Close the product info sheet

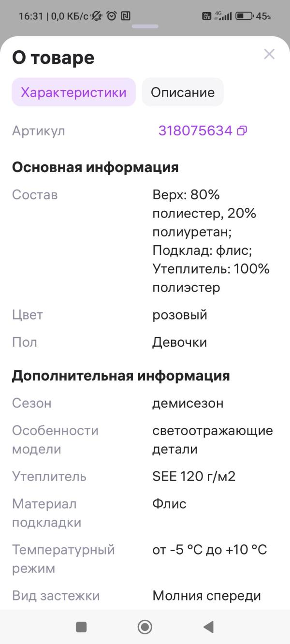(269, 54)
